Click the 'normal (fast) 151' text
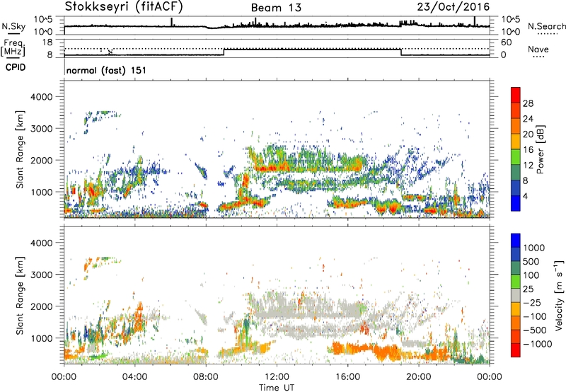This screenshot has width=566, height=392. coord(107,70)
